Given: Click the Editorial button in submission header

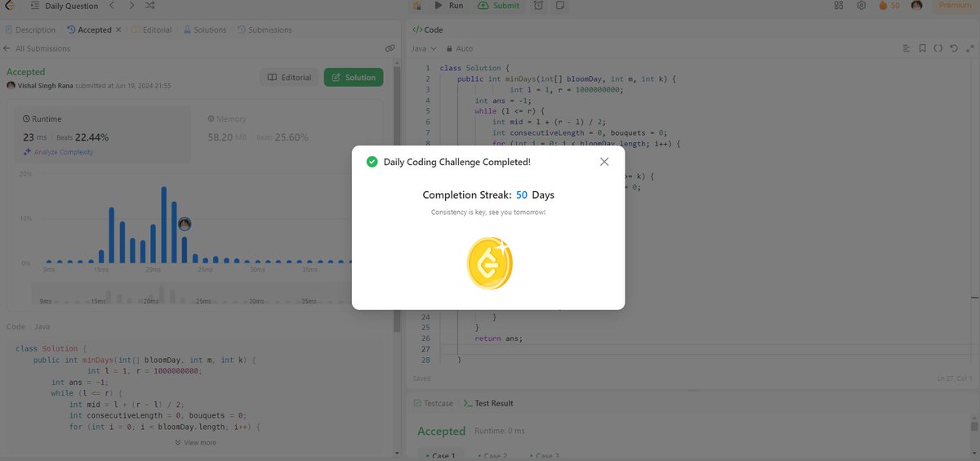Looking at the screenshot, I should (x=289, y=78).
